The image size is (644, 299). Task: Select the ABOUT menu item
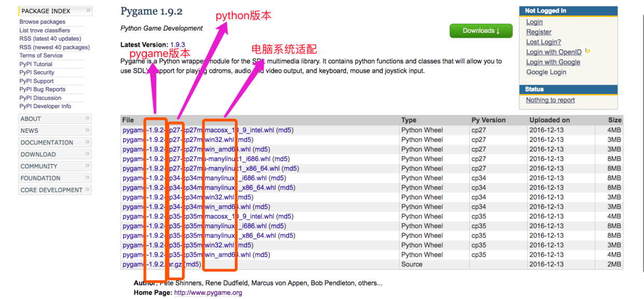tap(31, 119)
